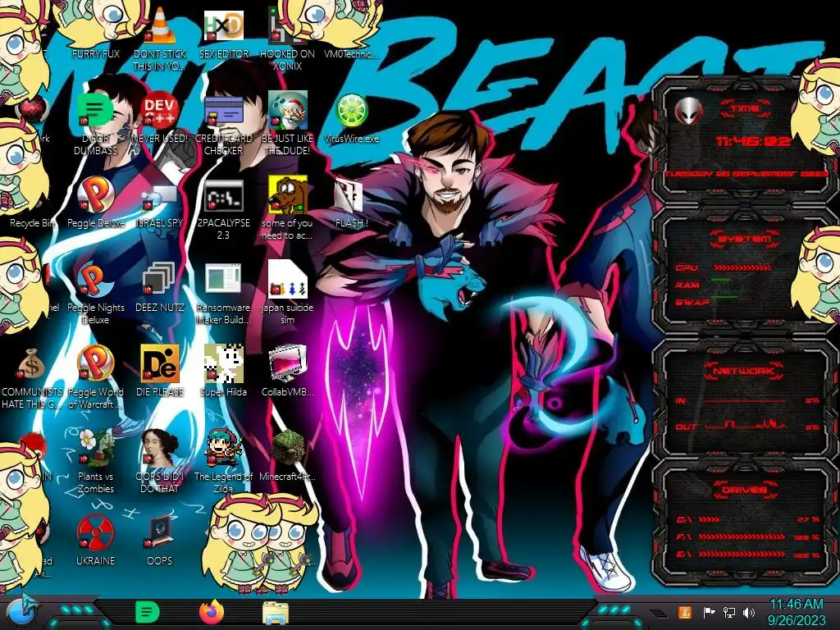Screen dimensions: 840x630
Task: Click the CPU usage bar
Action: (x=742, y=267)
